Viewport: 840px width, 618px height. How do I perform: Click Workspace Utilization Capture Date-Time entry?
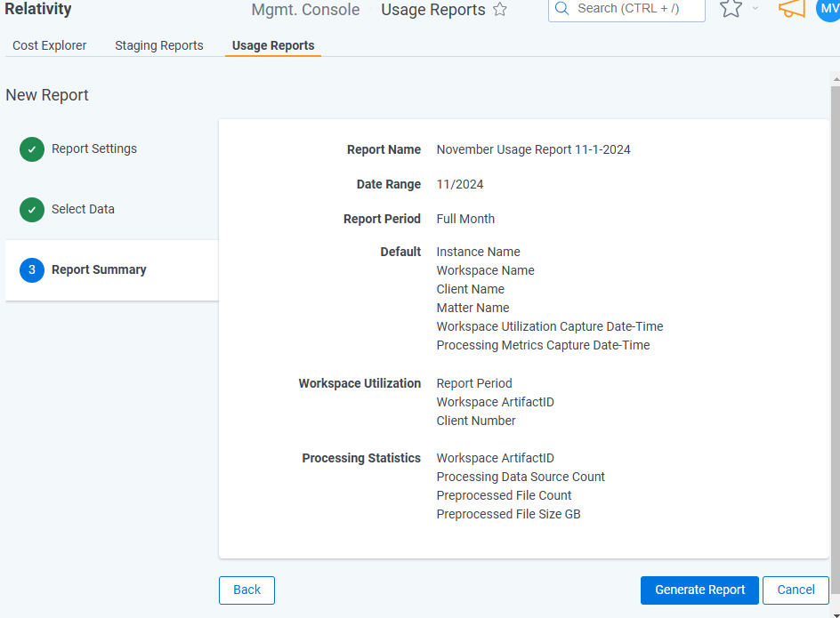[550, 326]
